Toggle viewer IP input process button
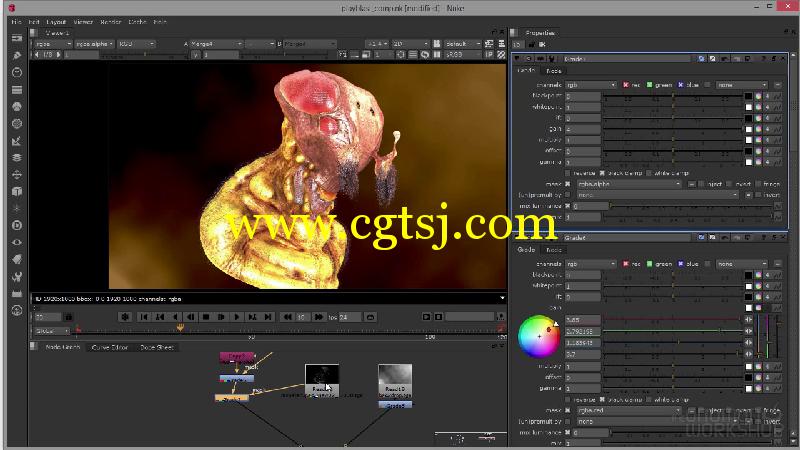 [490, 54]
